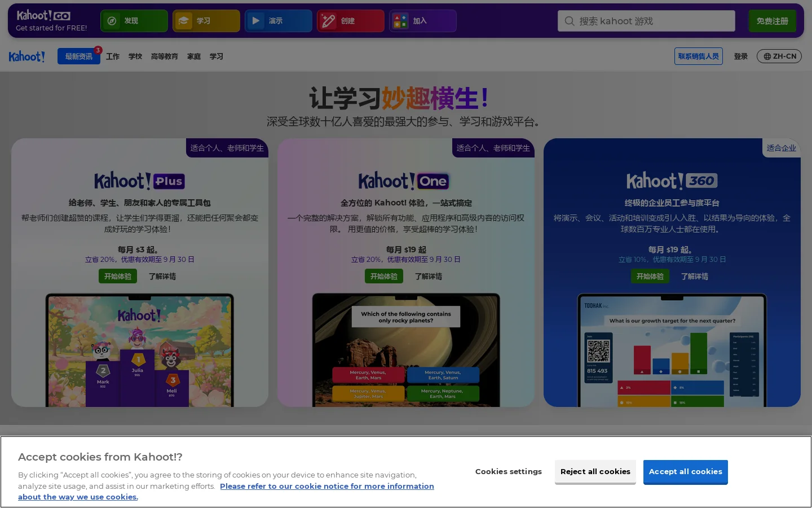Start Kahoot! 360 with 开始体验

[650, 276]
